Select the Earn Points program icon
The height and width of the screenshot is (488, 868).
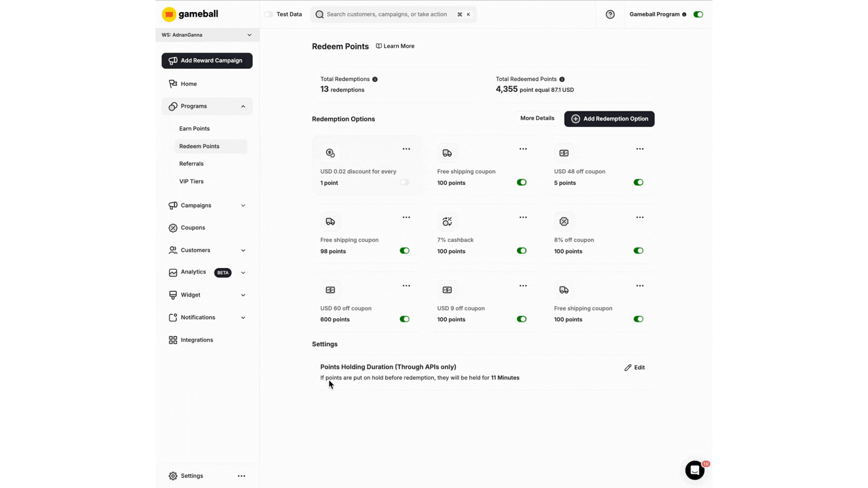194,128
